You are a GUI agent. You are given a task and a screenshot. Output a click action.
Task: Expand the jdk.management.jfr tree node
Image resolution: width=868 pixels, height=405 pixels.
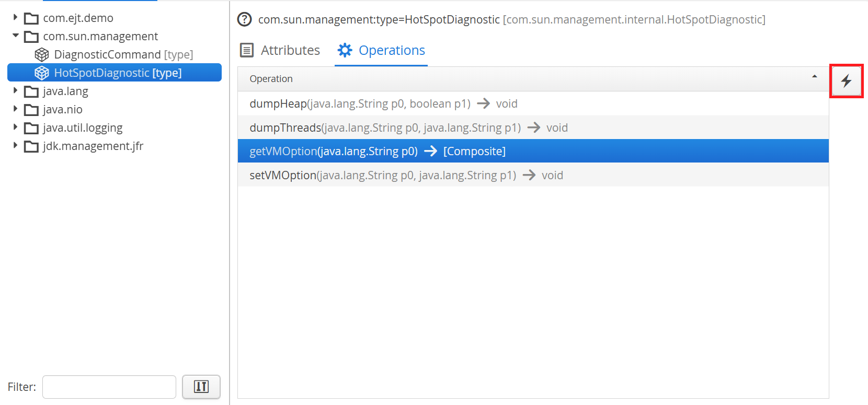click(x=15, y=146)
